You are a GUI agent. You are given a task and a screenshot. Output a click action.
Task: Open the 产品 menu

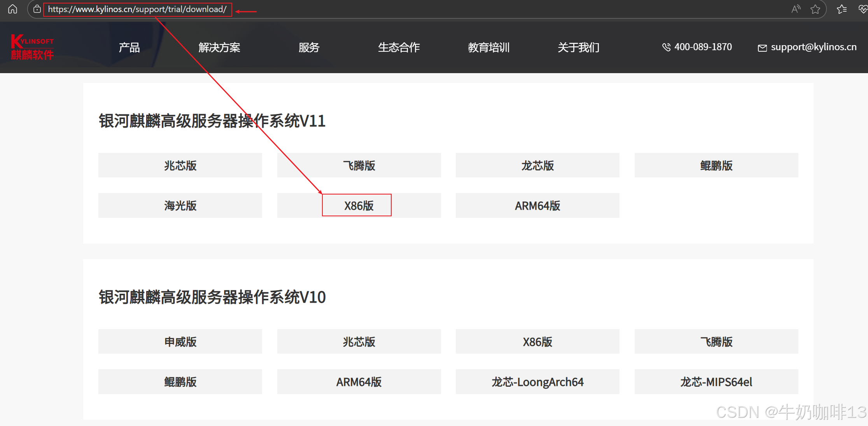pyautogui.click(x=129, y=47)
